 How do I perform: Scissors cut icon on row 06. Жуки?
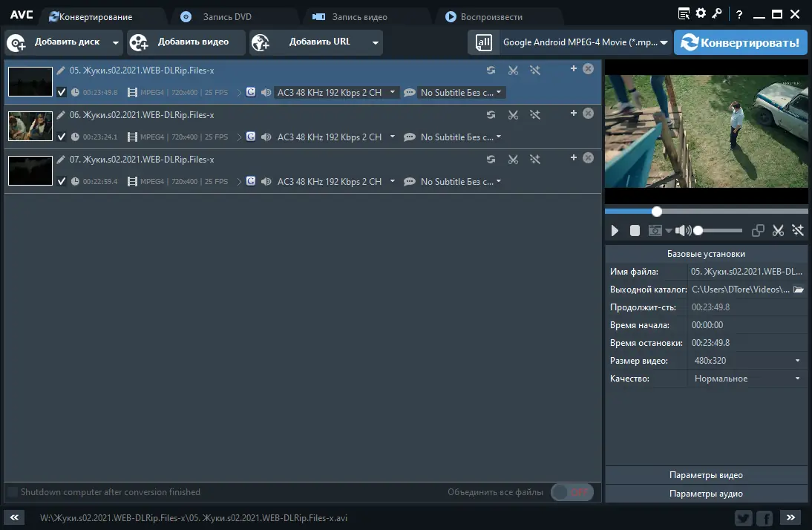pos(513,114)
